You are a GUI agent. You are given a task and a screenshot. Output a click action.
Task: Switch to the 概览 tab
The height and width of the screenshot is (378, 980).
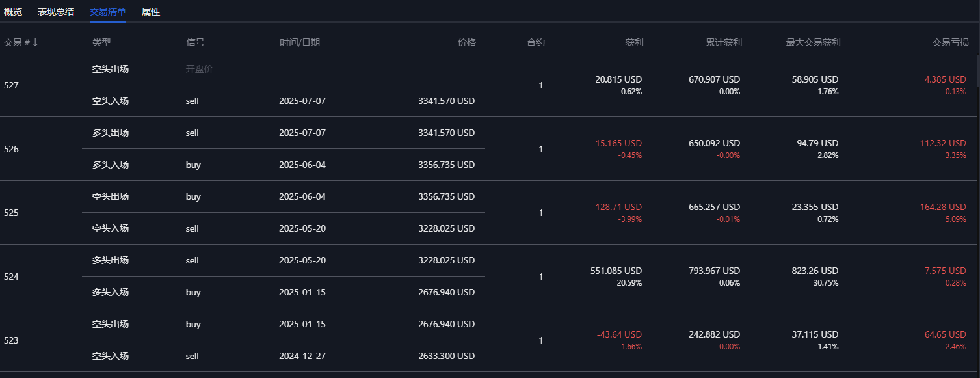13,12
